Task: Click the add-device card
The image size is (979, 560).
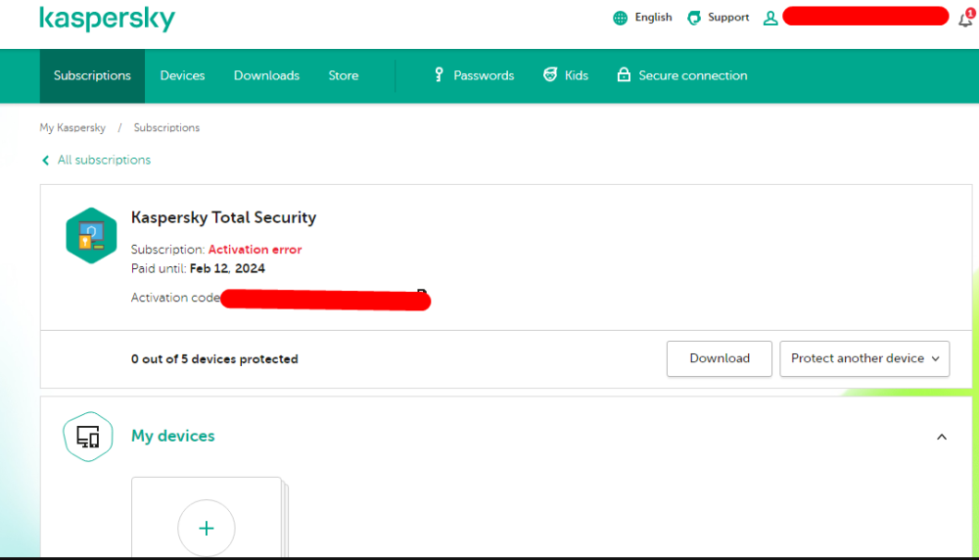Action: click(x=207, y=517)
